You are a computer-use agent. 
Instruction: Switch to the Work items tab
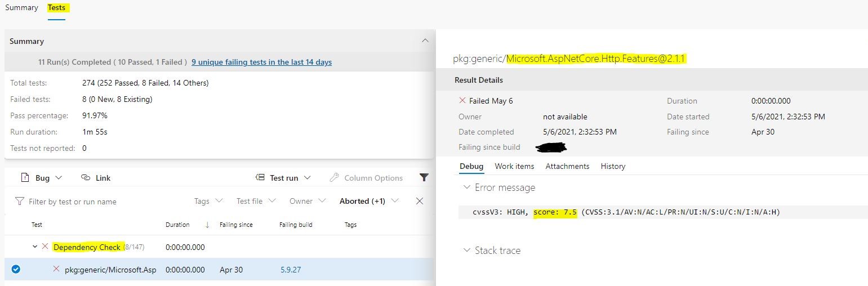[514, 166]
